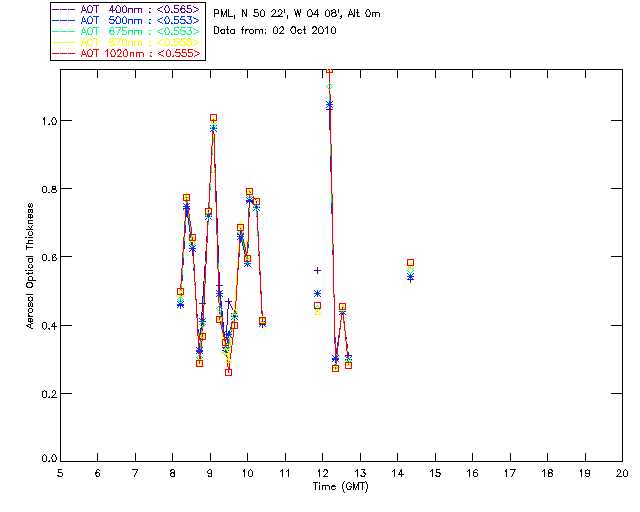Click the AOT 400nm legend entry
Screen dimensions: 640x512
[x=126, y=9]
